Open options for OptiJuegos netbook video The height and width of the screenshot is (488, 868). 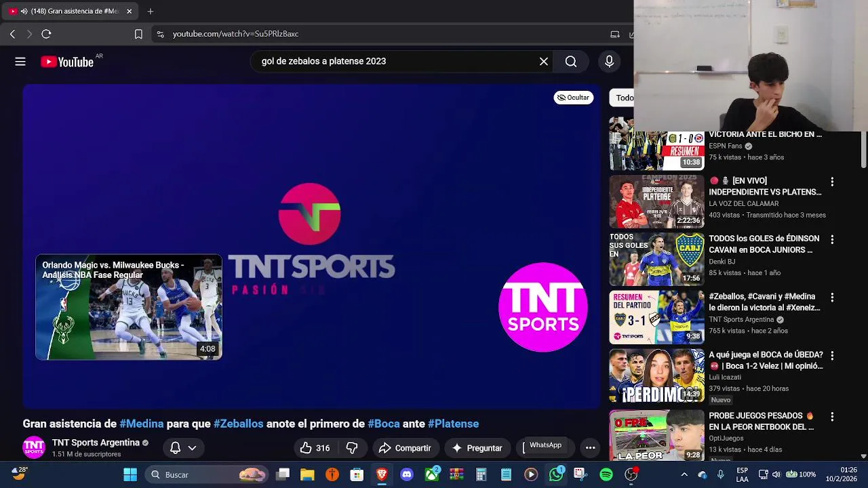point(832,417)
